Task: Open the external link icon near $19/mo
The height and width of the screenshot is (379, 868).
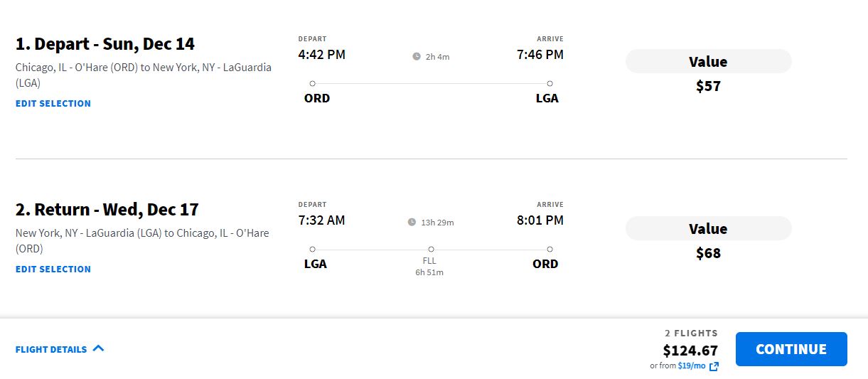Action: tap(714, 366)
